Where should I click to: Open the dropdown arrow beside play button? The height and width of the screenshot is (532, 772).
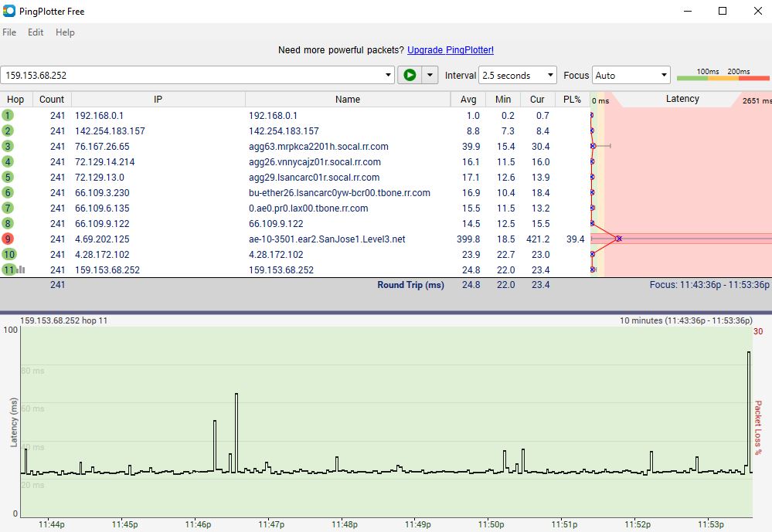430,75
